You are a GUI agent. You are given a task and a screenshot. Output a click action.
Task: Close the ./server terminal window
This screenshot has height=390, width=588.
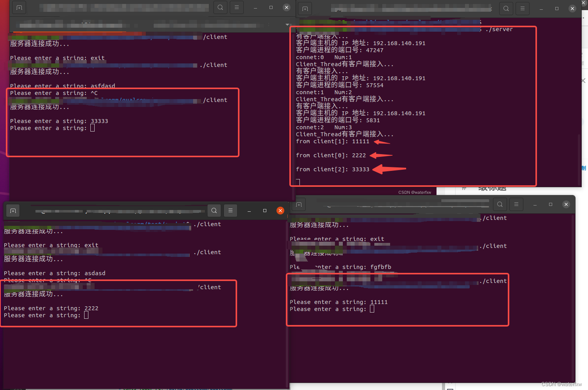point(572,9)
